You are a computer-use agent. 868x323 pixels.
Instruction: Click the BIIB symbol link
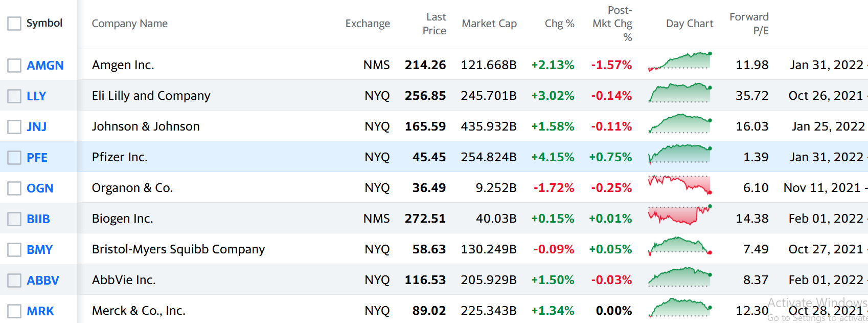coord(38,219)
